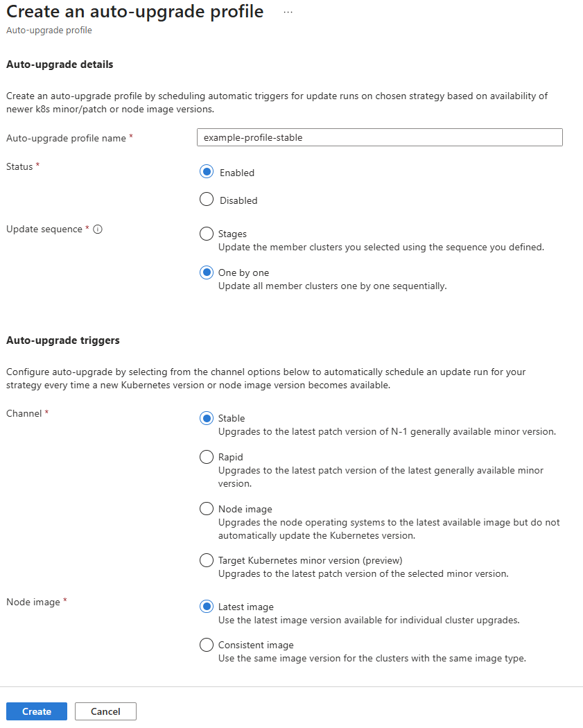Switch the channel to Rapid

tap(207, 457)
